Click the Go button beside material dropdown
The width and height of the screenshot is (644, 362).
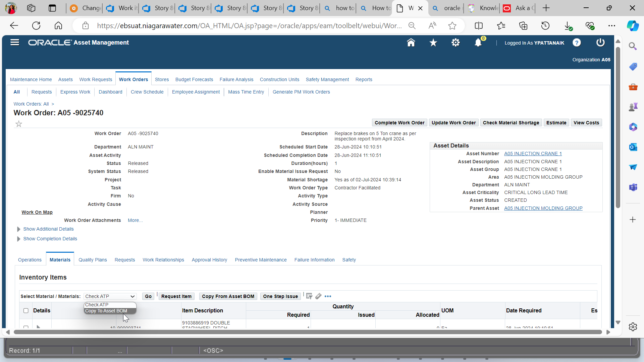click(148, 297)
